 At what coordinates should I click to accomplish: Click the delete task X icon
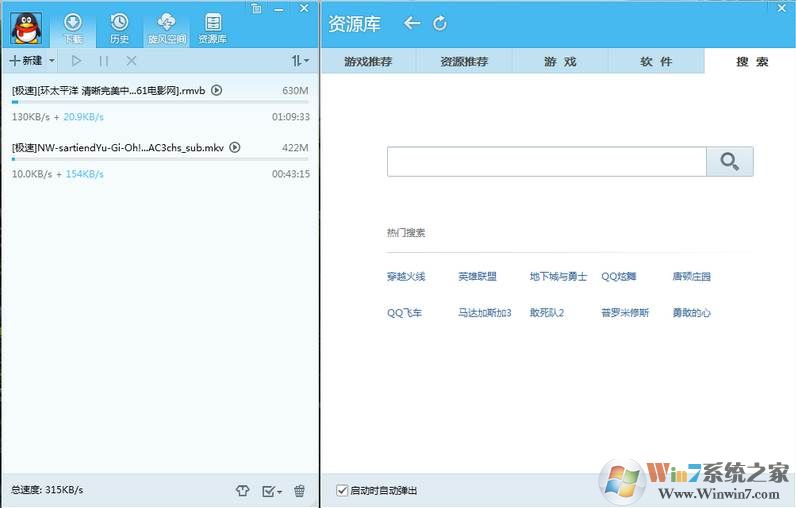131,61
